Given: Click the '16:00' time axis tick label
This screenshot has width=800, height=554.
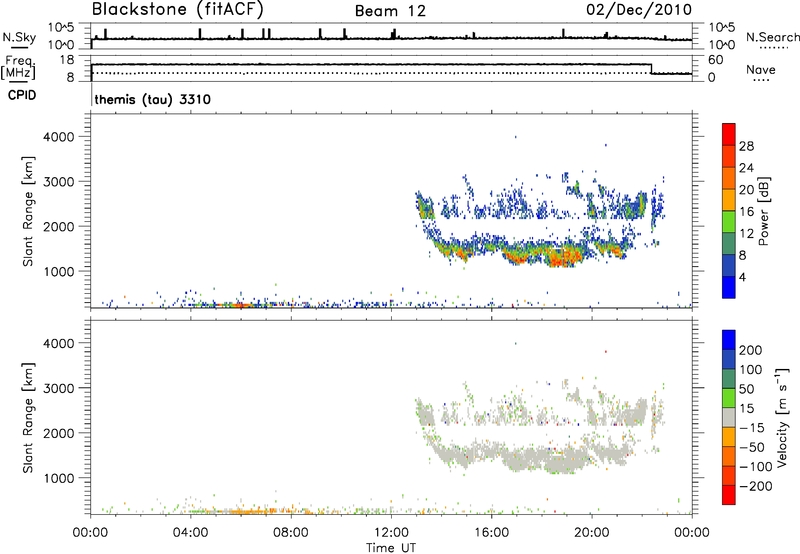Looking at the screenshot, I should coord(491,533).
